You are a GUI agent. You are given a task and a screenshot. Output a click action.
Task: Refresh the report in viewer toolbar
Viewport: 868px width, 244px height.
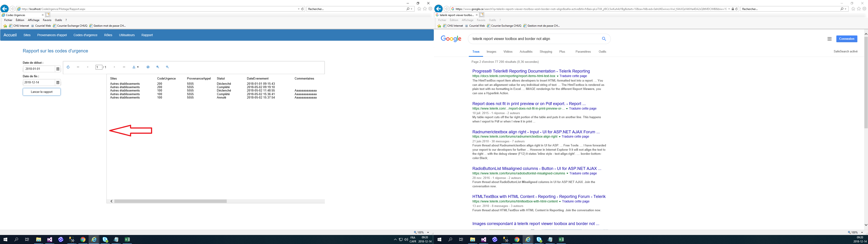click(68, 67)
